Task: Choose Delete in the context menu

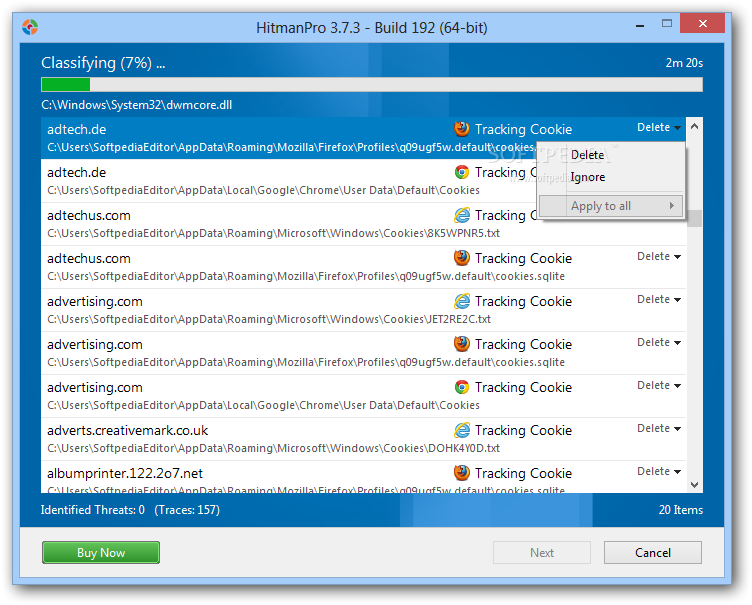Action: coord(587,155)
